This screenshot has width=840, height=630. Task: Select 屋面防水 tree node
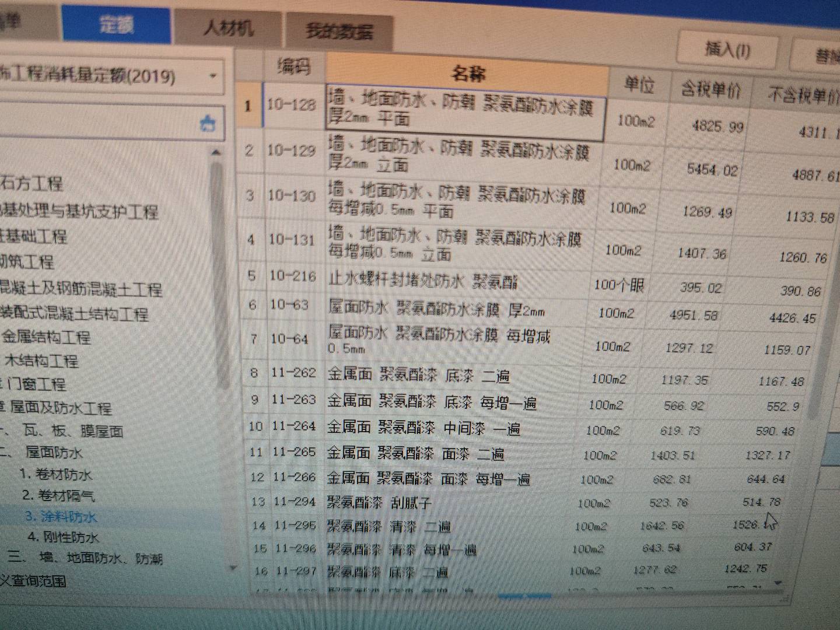pyautogui.click(x=54, y=452)
